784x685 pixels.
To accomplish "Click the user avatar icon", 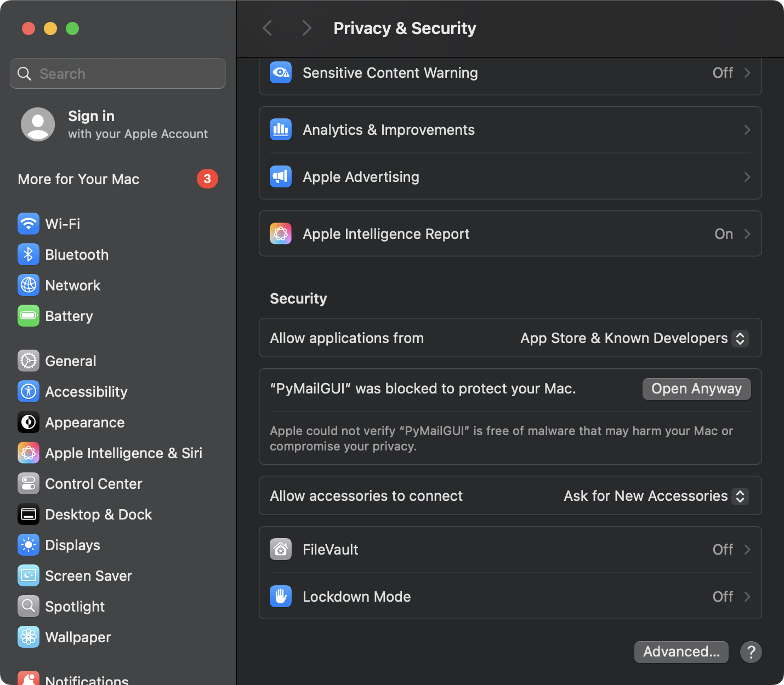I will 38,124.
